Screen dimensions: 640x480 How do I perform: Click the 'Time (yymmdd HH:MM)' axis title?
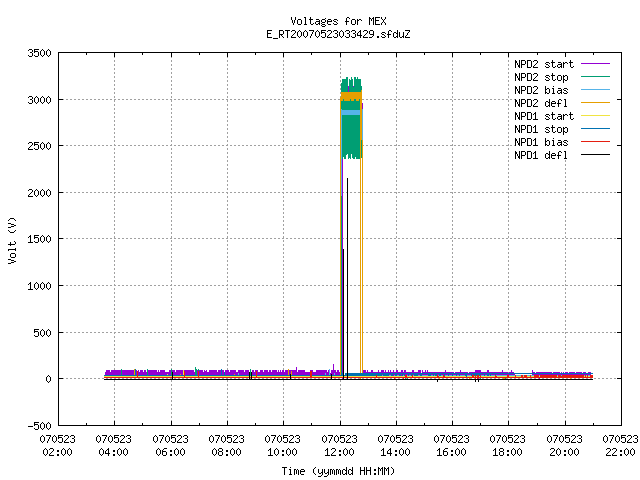[x=338, y=471]
